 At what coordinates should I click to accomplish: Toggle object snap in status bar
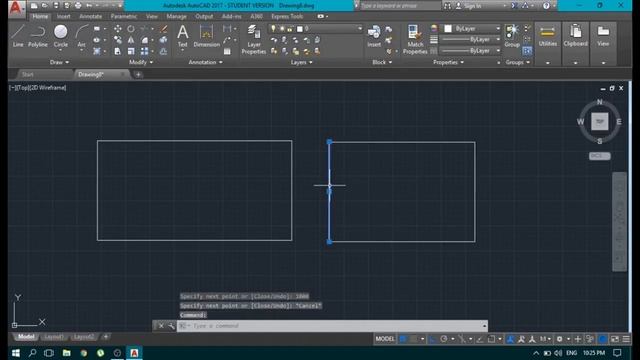pyautogui.click(x=491, y=339)
